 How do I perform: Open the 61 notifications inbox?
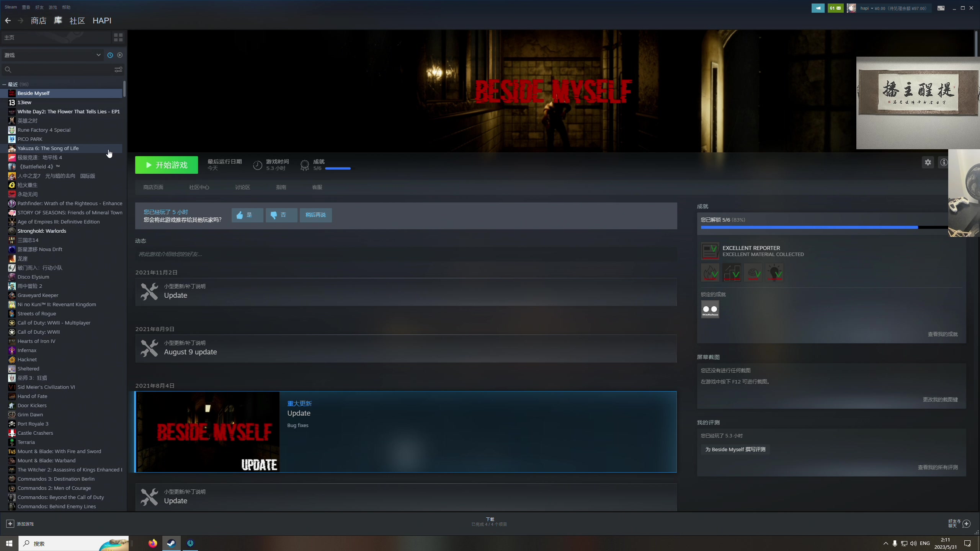click(835, 8)
